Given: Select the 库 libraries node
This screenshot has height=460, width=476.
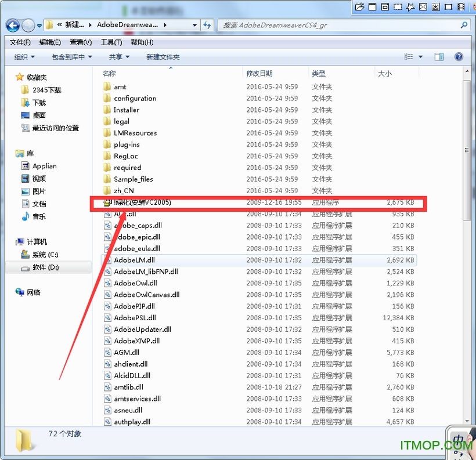Looking at the screenshot, I should (x=24, y=154).
